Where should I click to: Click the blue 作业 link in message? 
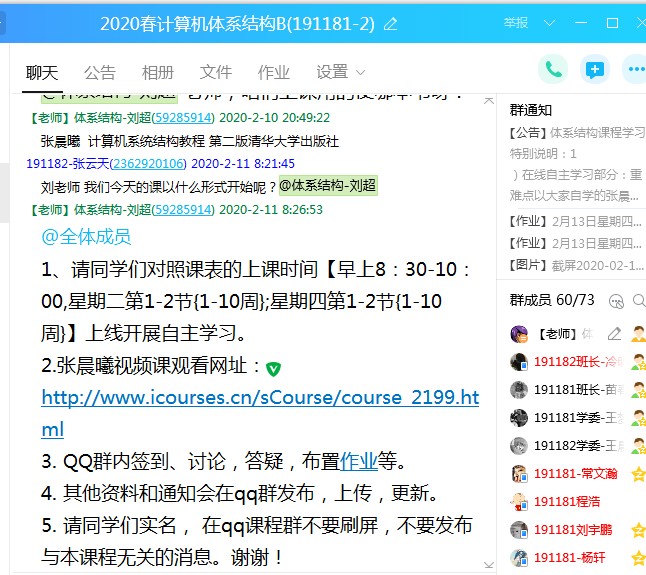click(x=358, y=461)
